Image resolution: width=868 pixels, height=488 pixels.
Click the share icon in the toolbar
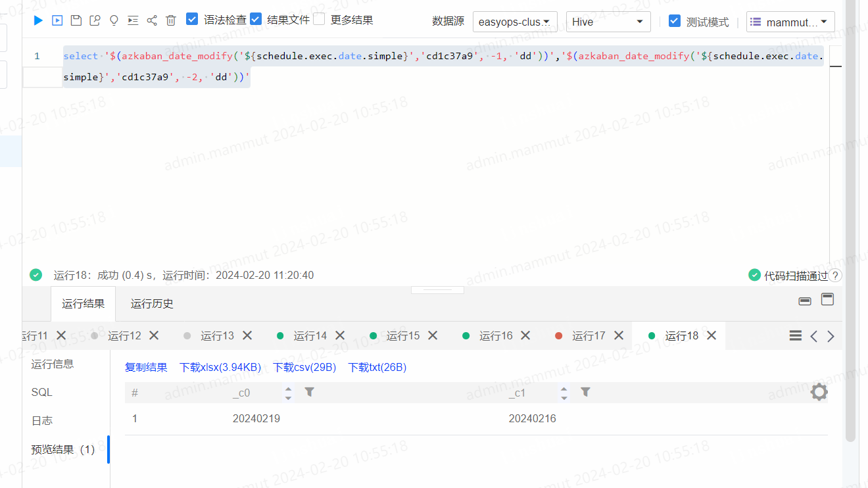152,20
